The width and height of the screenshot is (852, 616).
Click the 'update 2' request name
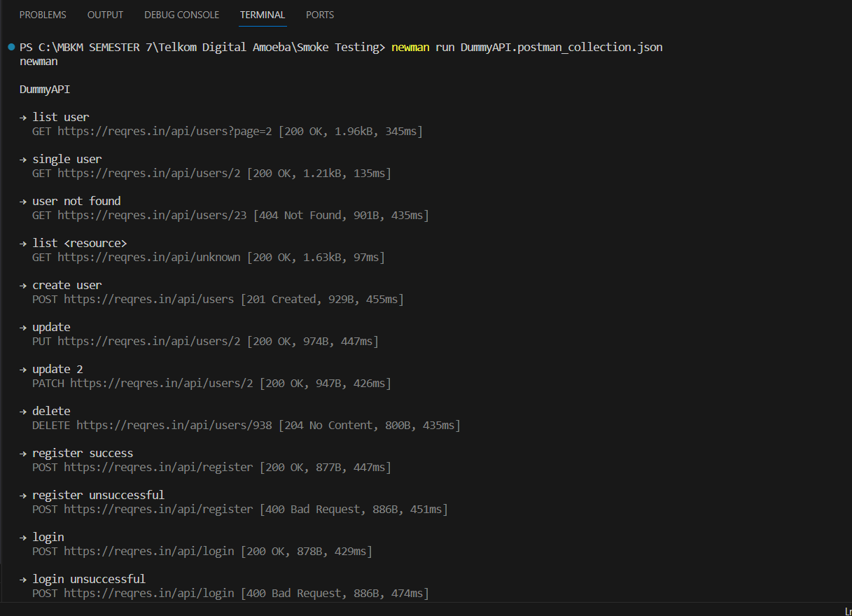pos(57,369)
